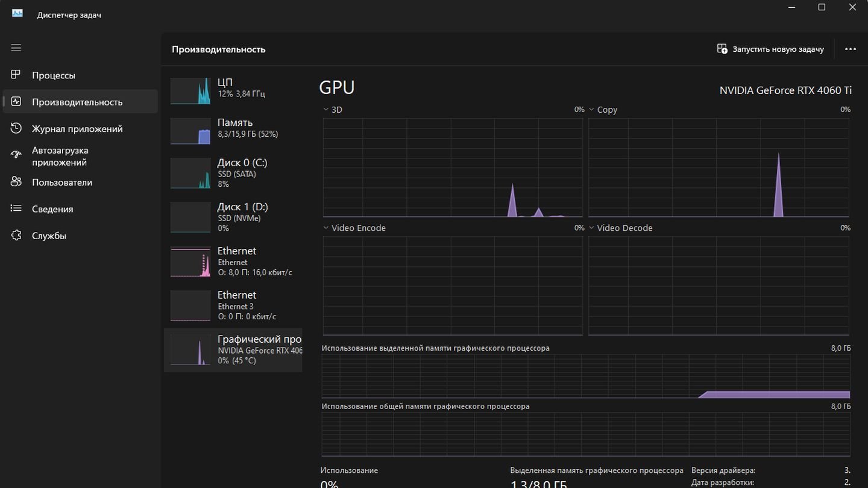Click Использование выделенной памяти графического процессора label

tap(435, 348)
